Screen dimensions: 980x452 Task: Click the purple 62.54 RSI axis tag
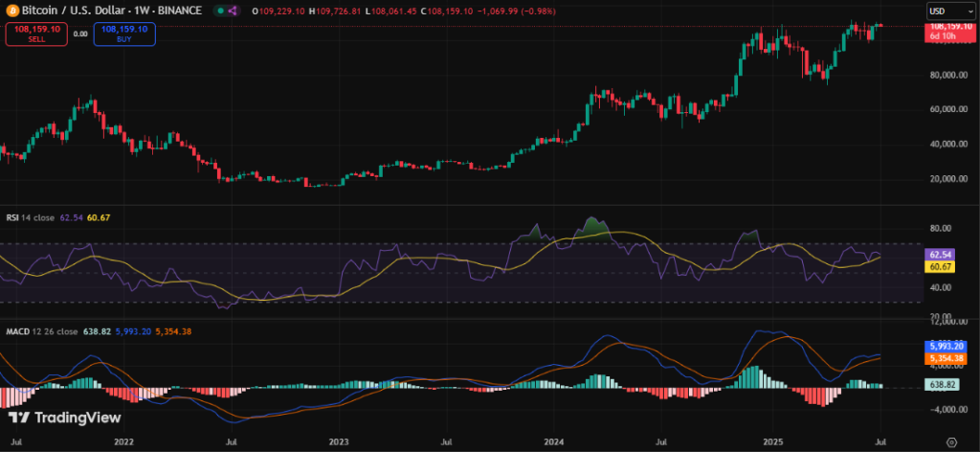pyautogui.click(x=940, y=255)
